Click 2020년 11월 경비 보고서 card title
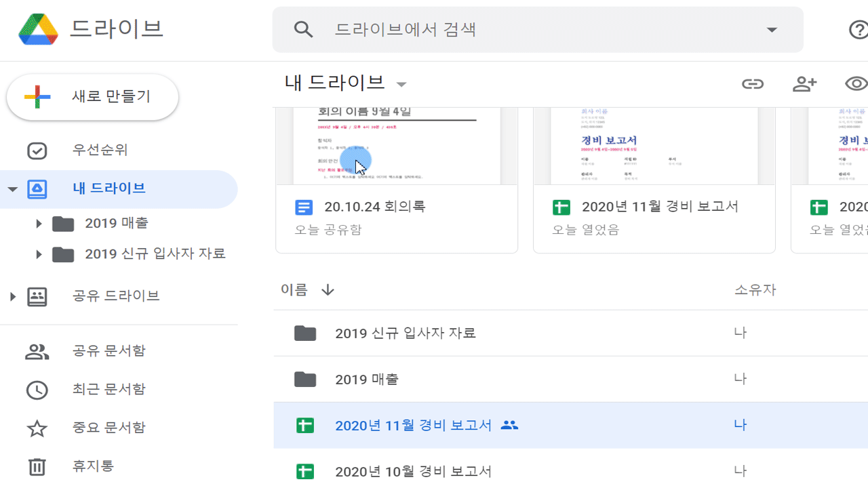868x488 pixels. click(660, 207)
